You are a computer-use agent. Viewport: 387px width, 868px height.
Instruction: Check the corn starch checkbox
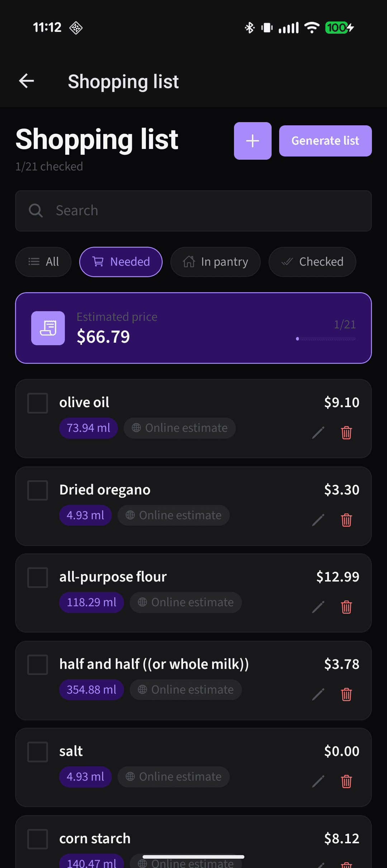point(38,839)
